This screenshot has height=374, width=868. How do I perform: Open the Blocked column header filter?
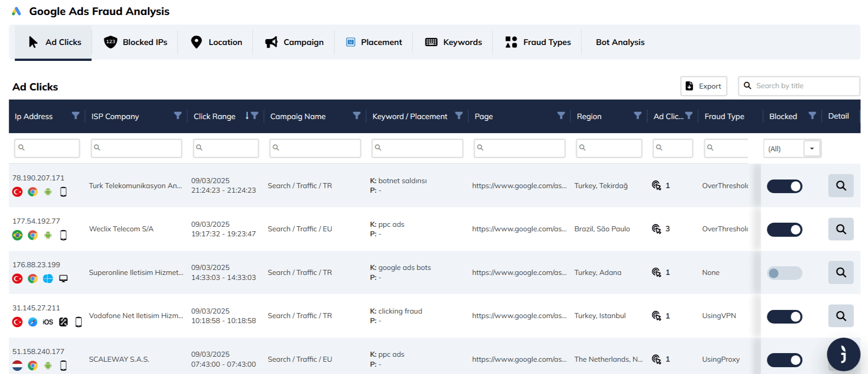[x=812, y=116]
